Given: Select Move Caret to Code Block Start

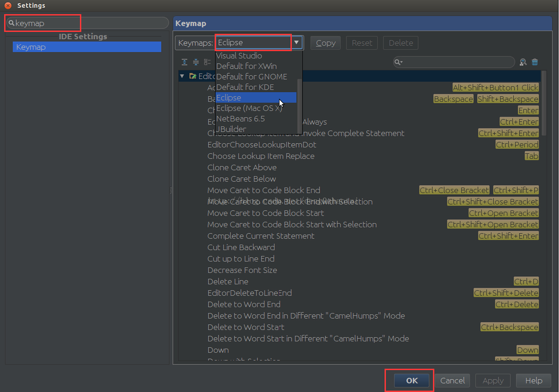Looking at the screenshot, I should pyautogui.click(x=266, y=213).
